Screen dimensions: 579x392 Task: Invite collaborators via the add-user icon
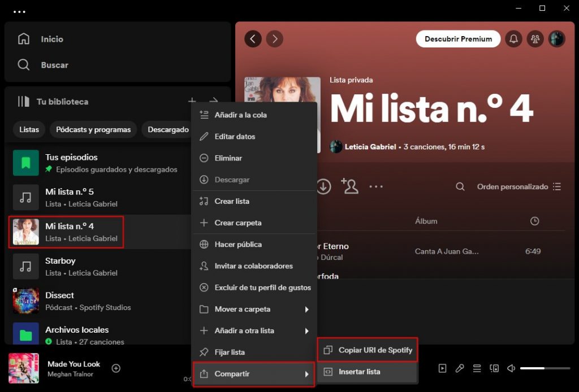pyautogui.click(x=349, y=186)
